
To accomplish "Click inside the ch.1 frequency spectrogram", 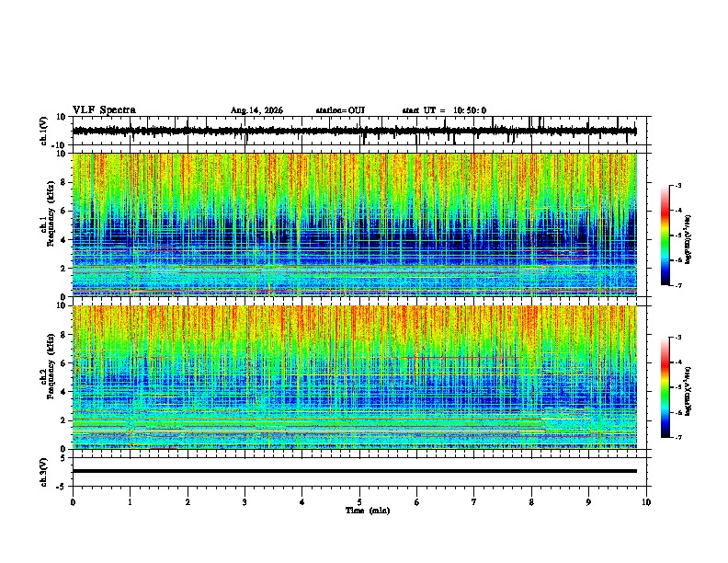I will pos(355,224).
